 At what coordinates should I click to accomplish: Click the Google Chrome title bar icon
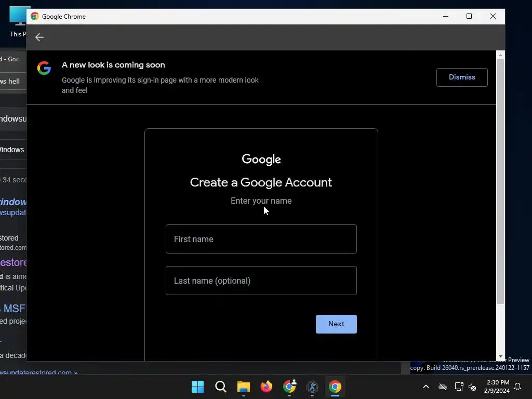tap(35, 16)
